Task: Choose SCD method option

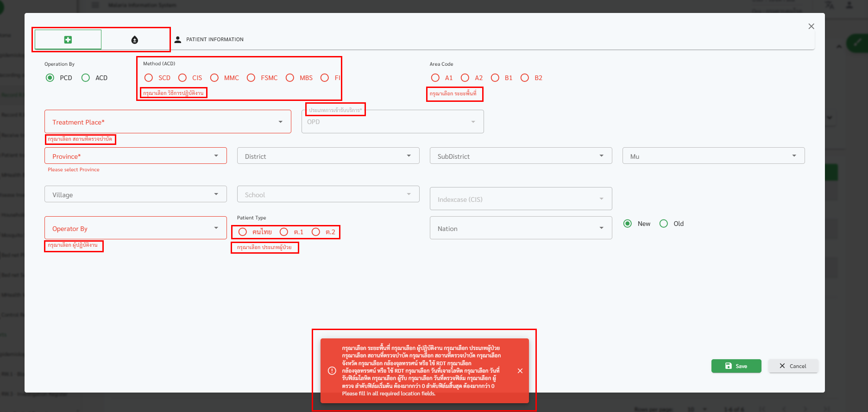Action: tap(149, 78)
